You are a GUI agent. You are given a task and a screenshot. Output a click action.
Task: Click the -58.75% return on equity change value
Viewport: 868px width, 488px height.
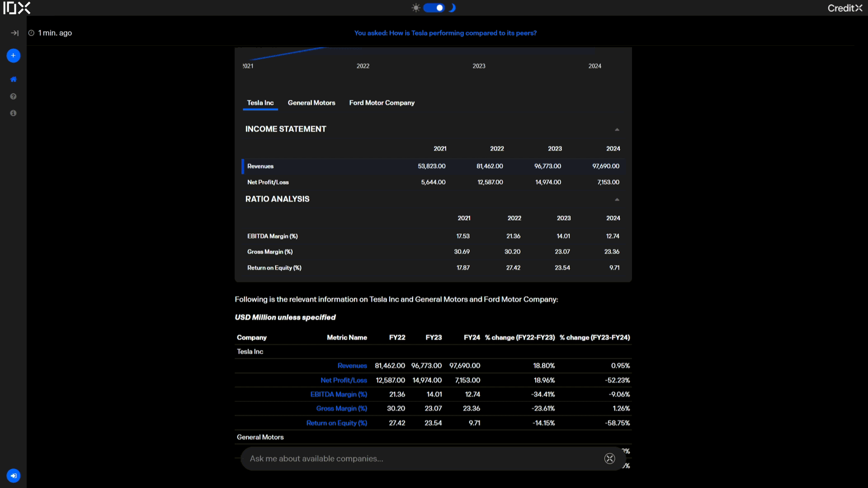[x=617, y=423]
